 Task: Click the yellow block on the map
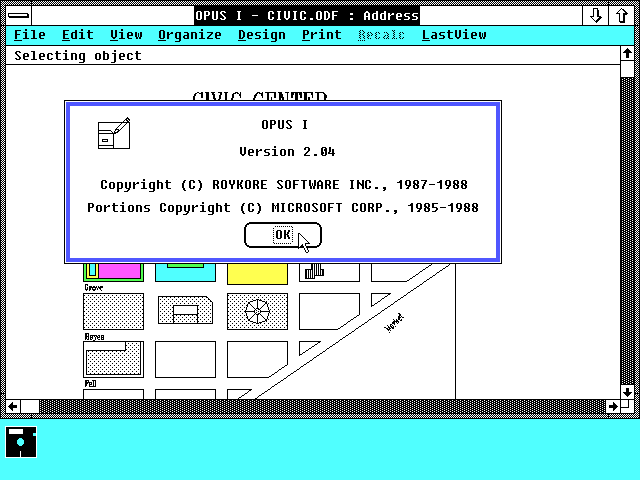click(257, 274)
